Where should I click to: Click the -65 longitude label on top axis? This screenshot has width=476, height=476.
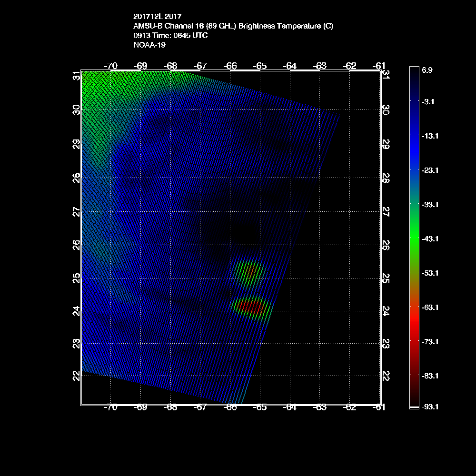pyautogui.click(x=260, y=66)
